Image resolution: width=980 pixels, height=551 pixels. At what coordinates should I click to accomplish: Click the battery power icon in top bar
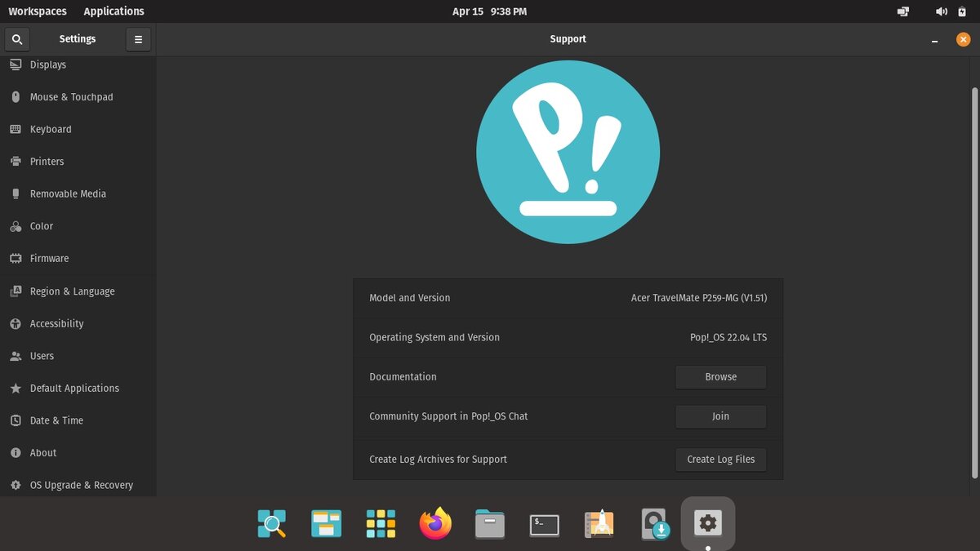pos(963,11)
